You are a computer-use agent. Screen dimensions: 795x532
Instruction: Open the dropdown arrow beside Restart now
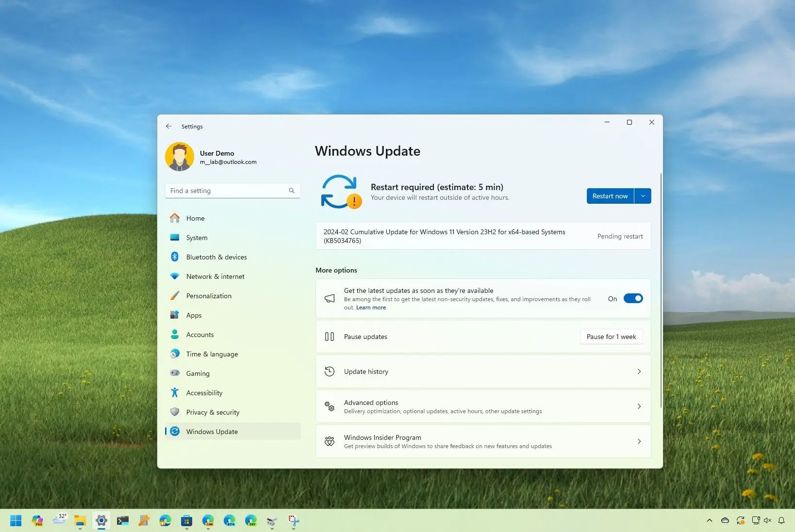point(643,196)
